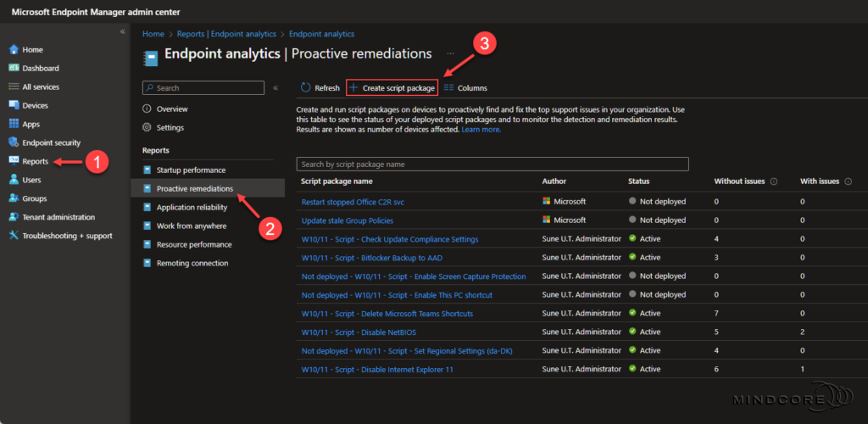Click Active status of Disable NetBIOS row

pos(645,332)
